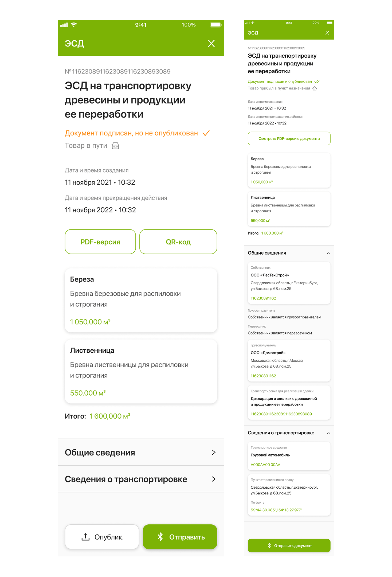
Task: Open the Береза card in large screen
Action: pyautogui.click(x=141, y=300)
